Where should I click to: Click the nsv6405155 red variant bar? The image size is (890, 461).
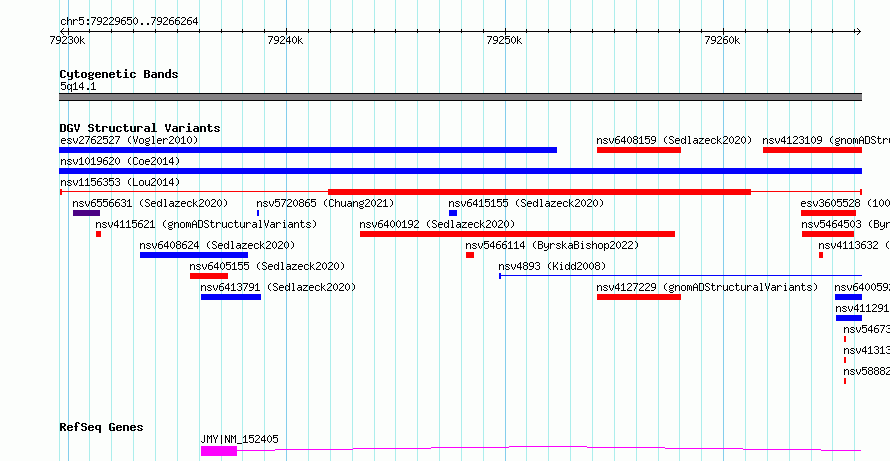(x=209, y=276)
